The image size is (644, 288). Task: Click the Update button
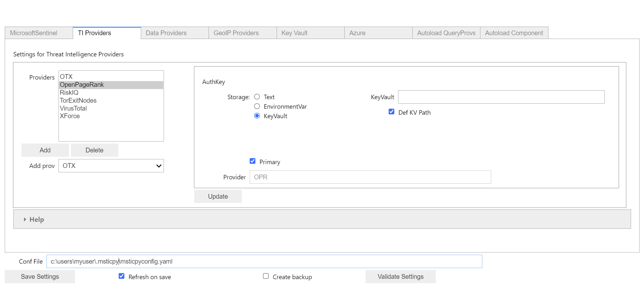click(x=218, y=196)
